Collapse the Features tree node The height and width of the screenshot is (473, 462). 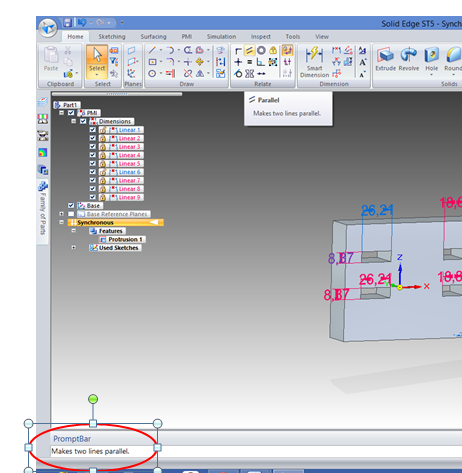[x=73, y=231]
